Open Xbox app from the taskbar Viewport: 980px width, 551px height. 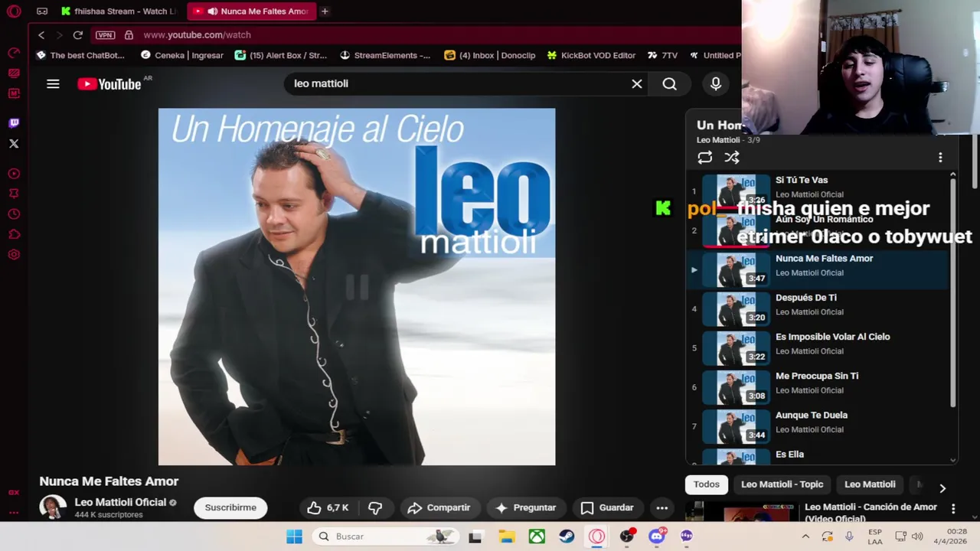pos(537,536)
